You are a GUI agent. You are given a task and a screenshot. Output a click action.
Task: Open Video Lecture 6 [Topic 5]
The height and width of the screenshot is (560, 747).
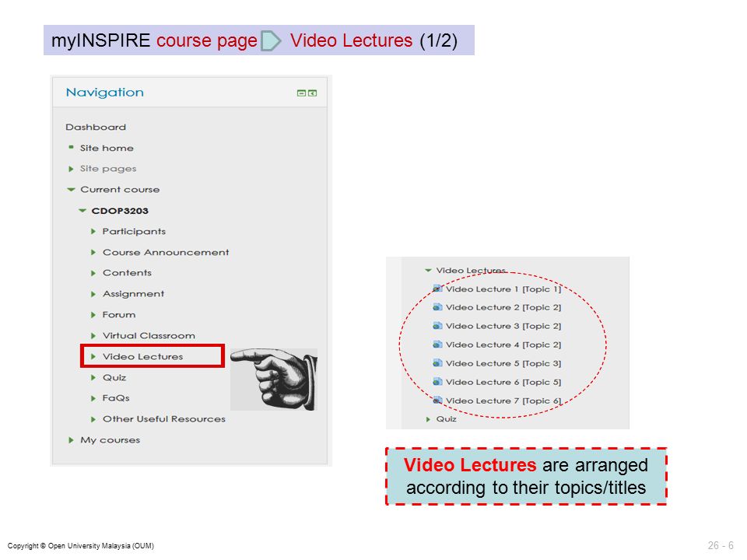[x=503, y=382]
